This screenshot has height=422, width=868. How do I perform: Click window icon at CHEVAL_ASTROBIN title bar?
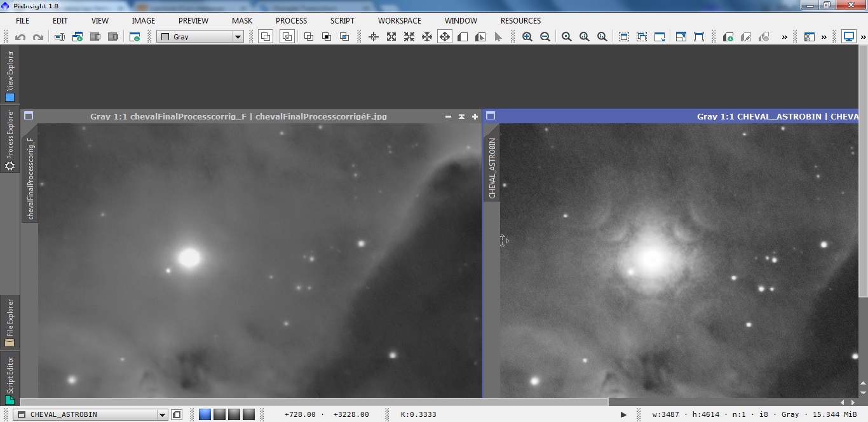pyautogui.click(x=491, y=116)
